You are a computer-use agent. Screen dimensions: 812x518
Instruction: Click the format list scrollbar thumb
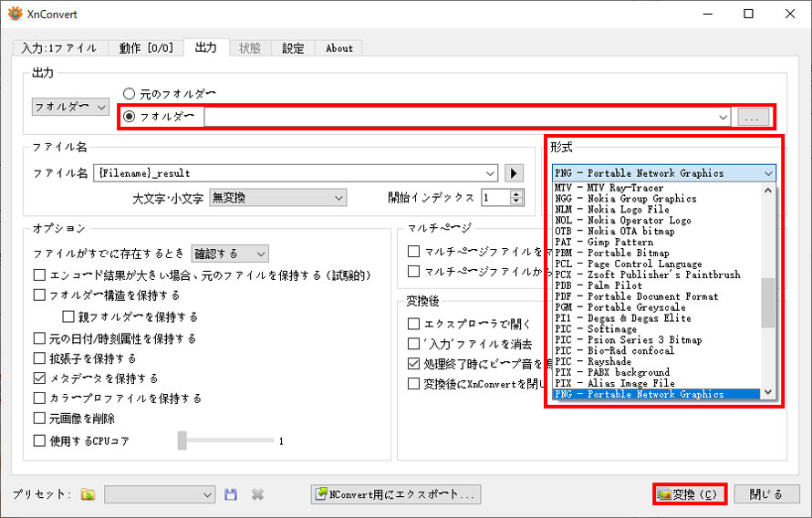(768, 303)
